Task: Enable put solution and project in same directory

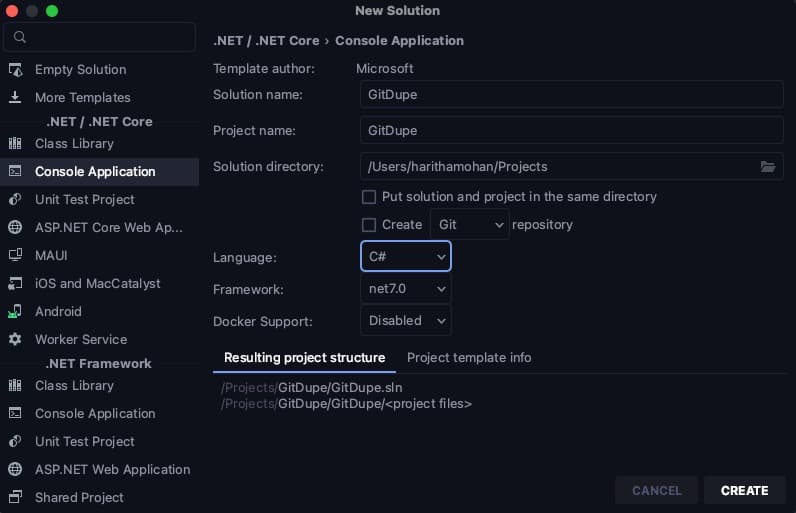Action: [x=369, y=197]
